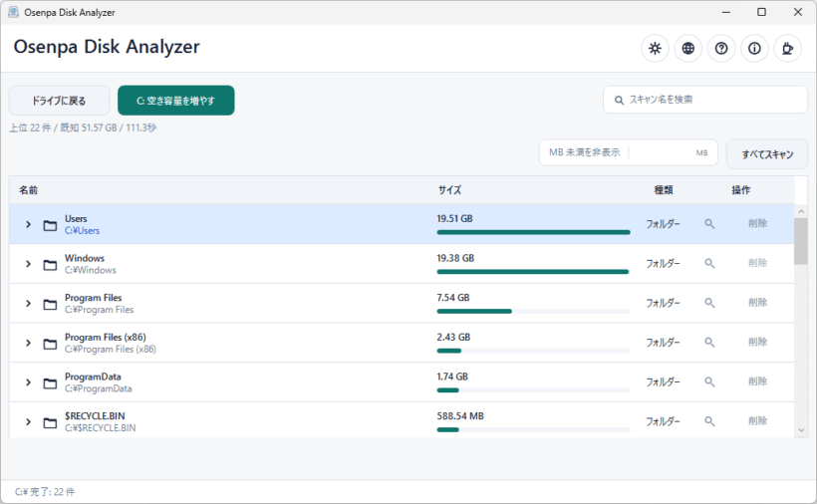Click the $RECYCLE.BIN folder icon
The image size is (817, 504).
(50, 422)
